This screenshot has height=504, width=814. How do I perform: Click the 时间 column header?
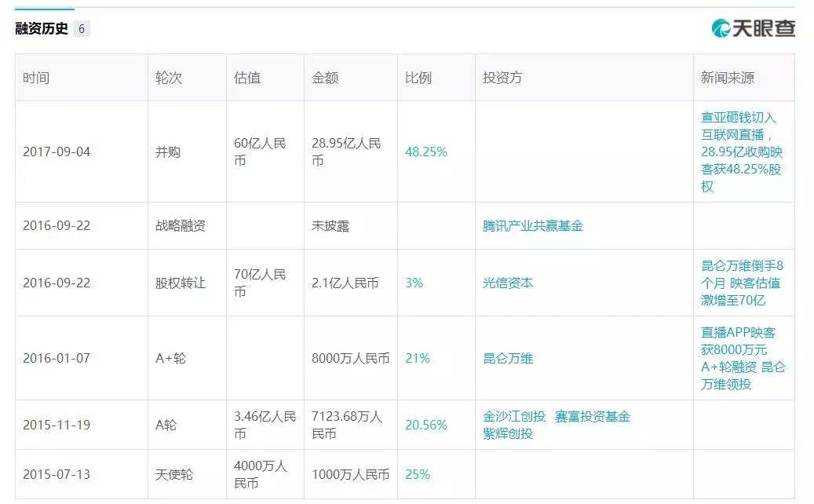click(36, 78)
